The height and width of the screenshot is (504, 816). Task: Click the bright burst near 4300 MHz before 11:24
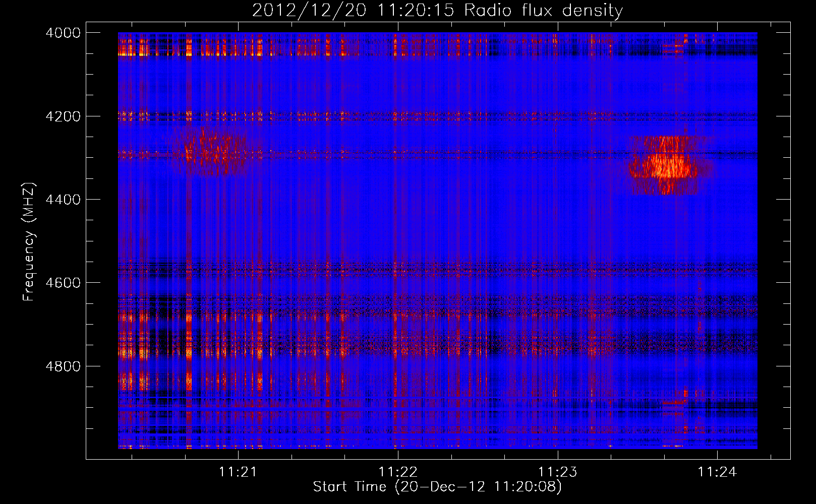point(667,165)
